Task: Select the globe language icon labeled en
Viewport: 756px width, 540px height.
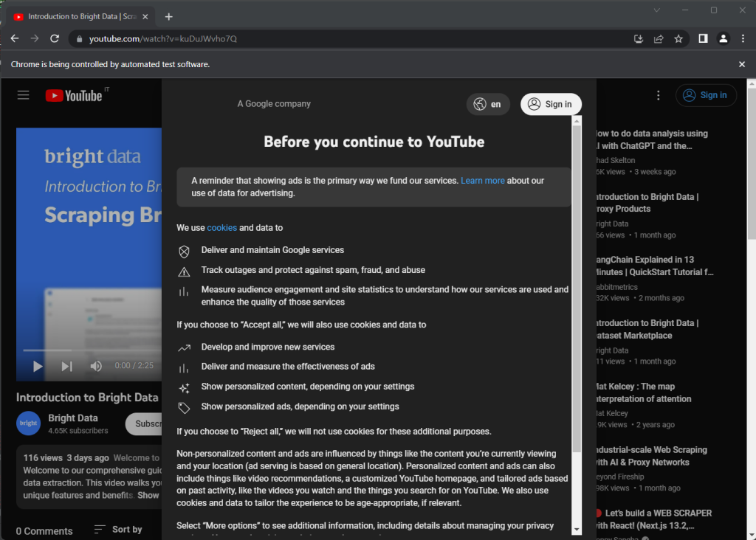Action: click(x=488, y=103)
